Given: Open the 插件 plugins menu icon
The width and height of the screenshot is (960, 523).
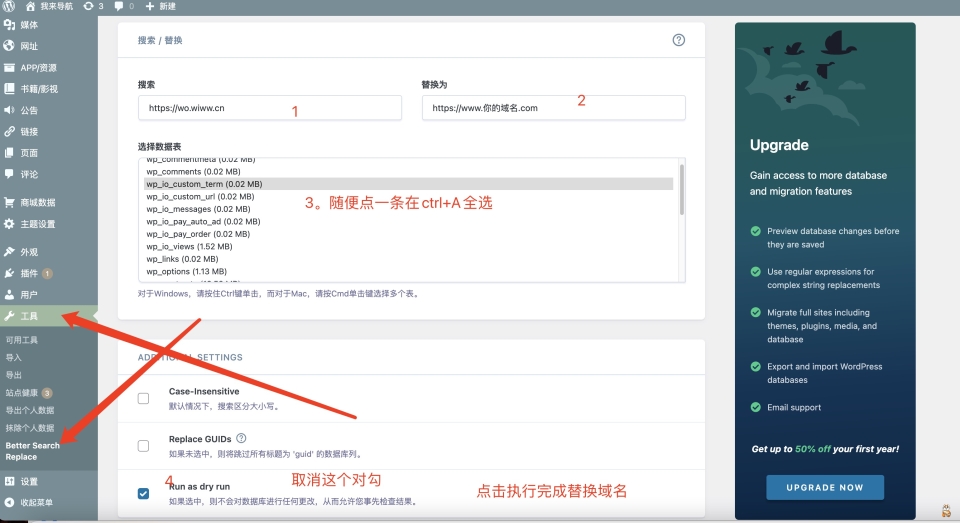Looking at the screenshot, I should (x=9, y=273).
